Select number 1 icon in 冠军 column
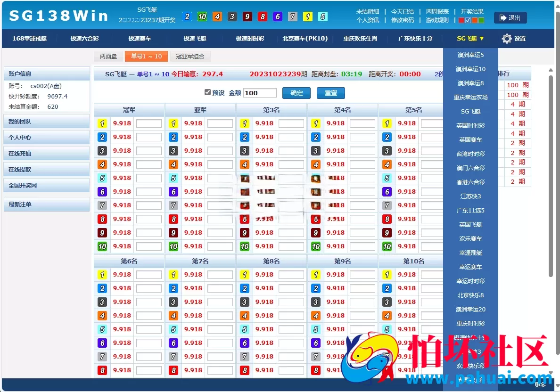The width and height of the screenshot is (560, 392). pyautogui.click(x=102, y=123)
